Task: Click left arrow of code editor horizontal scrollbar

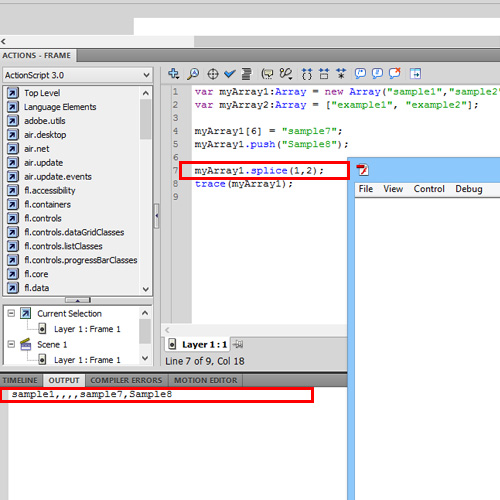Action: pyautogui.click(x=167, y=330)
